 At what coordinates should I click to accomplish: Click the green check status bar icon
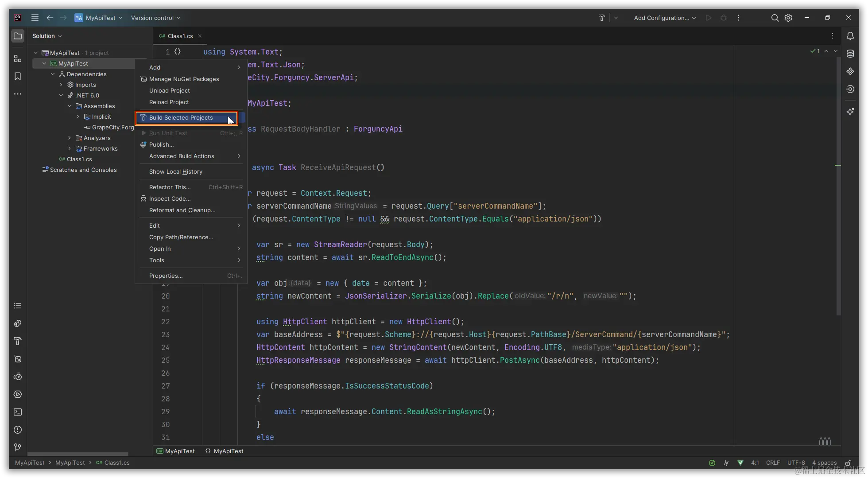click(712, 463)
